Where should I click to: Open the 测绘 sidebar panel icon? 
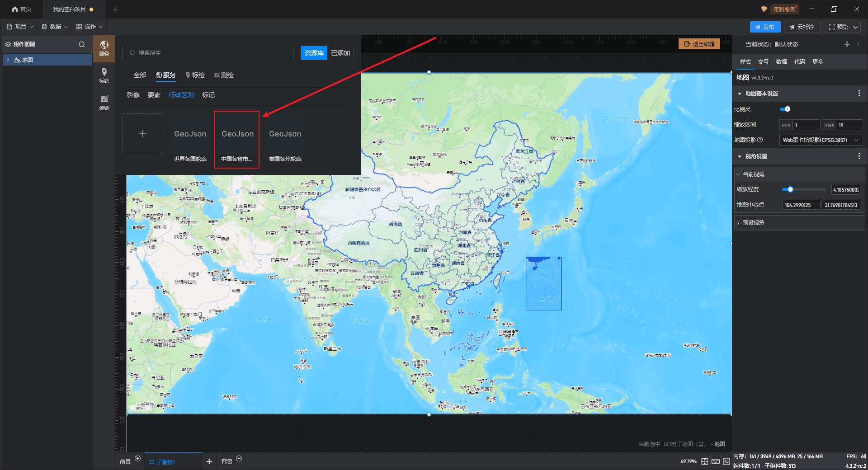click(x=104, y=102)
